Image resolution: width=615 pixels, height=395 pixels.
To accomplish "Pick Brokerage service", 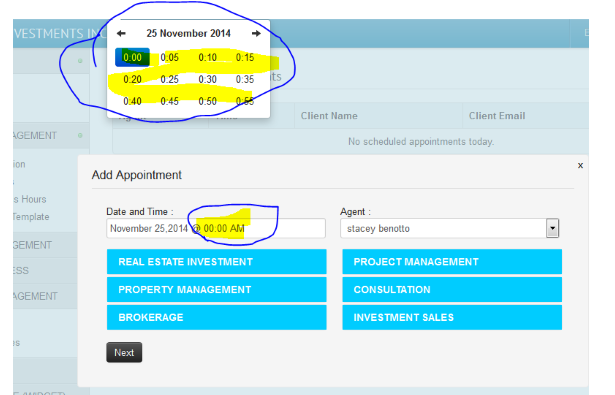I will click(217, 317).
